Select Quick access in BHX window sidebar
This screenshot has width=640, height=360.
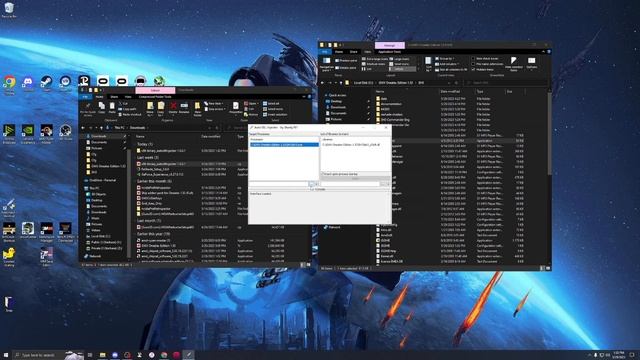(337, 95)
